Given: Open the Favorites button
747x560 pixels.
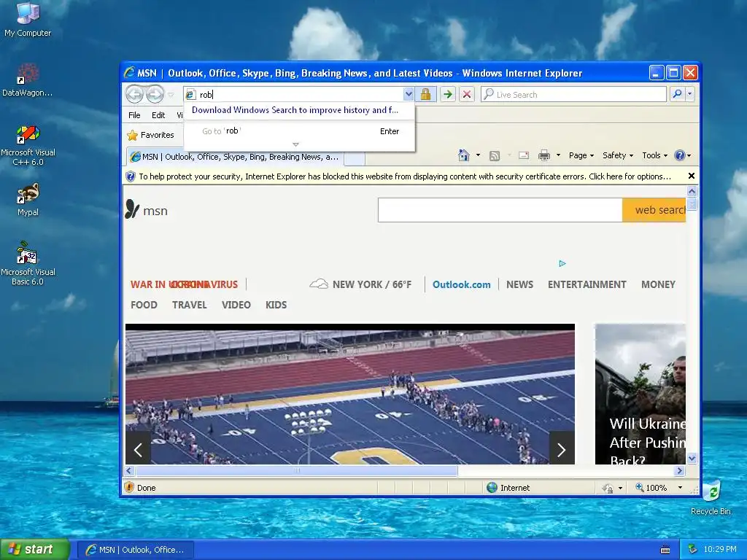Looking at the screenshot, I should pyautogui.click(x=150, y=135).
